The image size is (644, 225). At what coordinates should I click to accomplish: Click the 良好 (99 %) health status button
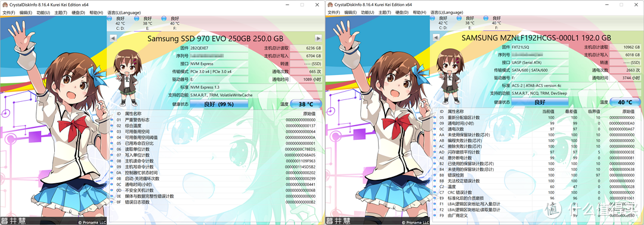coord(219,104)
